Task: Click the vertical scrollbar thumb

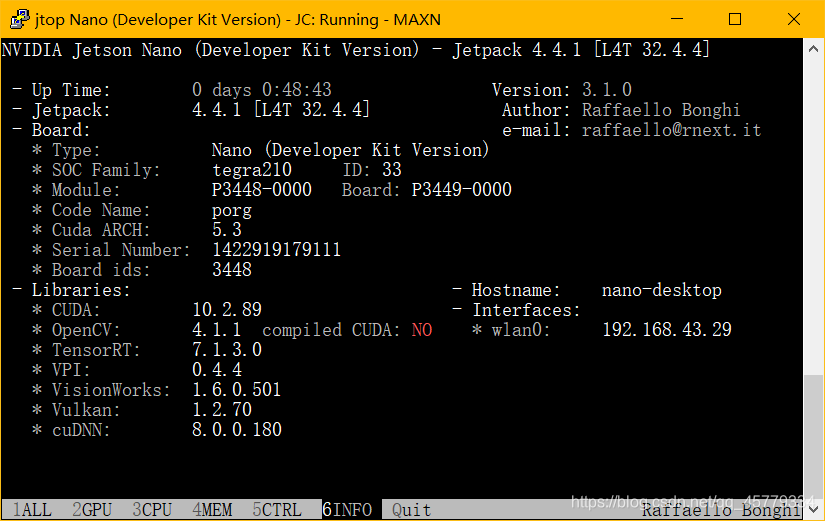Action: (813, 437)
